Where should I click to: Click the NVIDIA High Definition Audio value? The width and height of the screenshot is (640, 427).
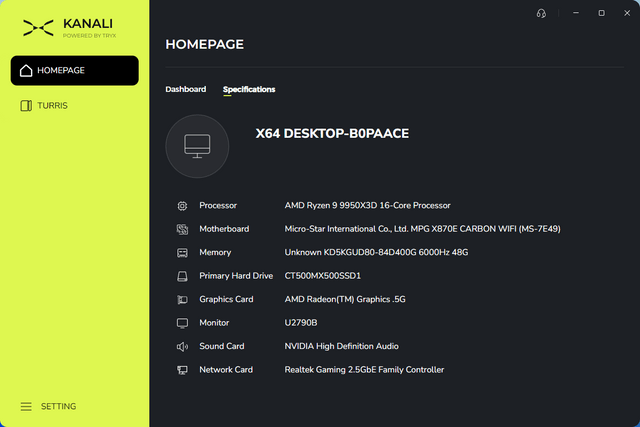pyautogui.click(x=342, y=346)
